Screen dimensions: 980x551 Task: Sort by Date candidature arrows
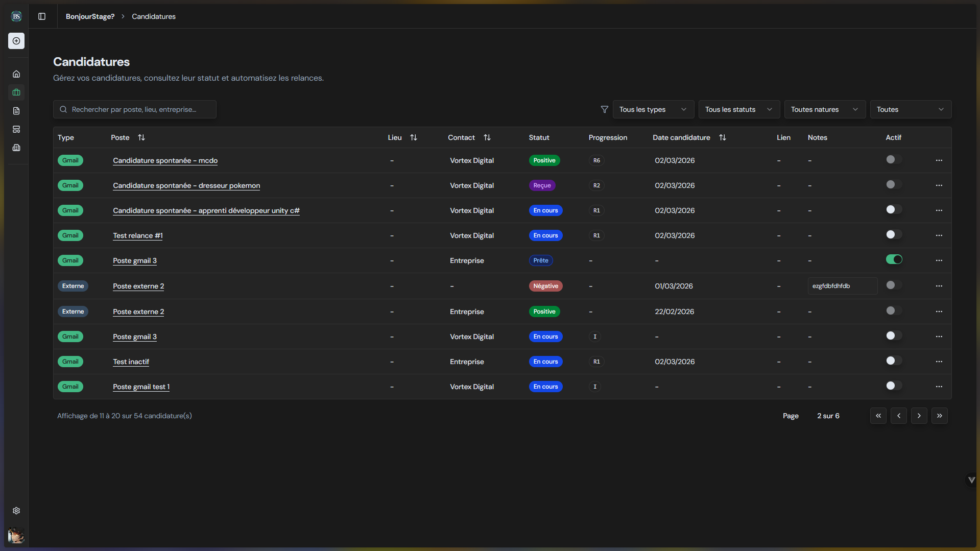pyautogui.click(x=722, y=137)
